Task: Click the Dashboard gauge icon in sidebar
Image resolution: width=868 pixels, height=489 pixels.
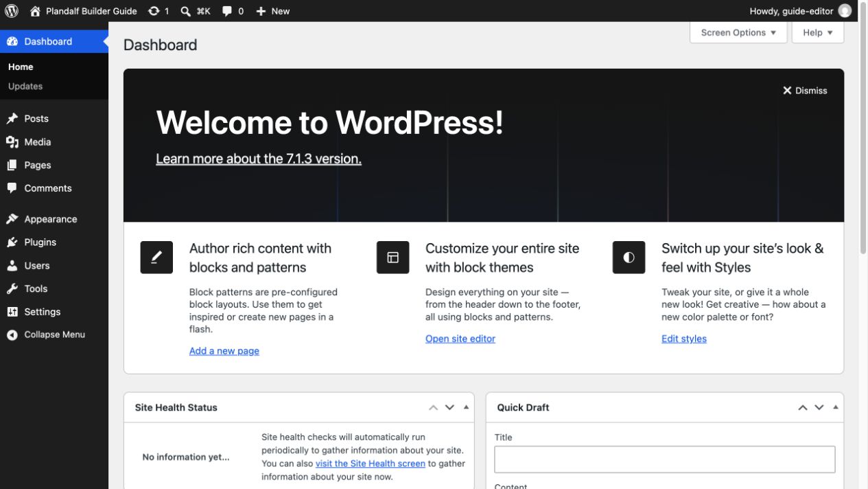Action: click(12, 41)
